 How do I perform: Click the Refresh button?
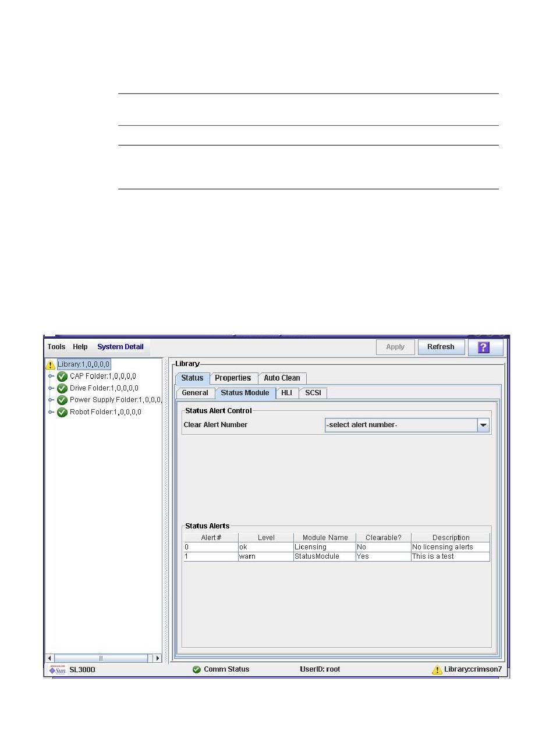pyautogui.click(x=441, y=347)
